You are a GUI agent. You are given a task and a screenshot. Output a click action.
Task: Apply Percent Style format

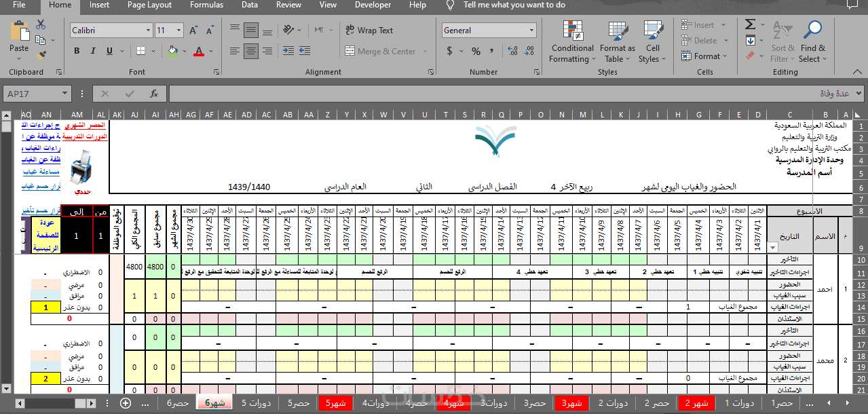tap(476, 52)
